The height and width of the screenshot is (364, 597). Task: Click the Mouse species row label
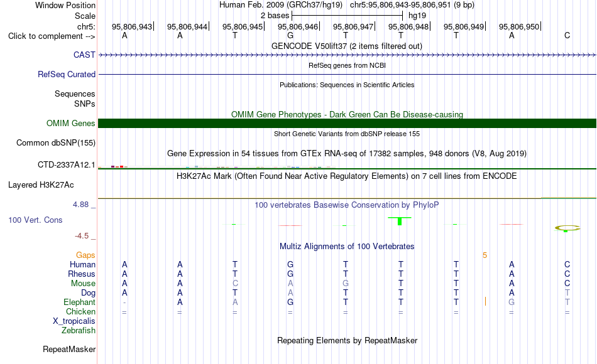click(x=83, y=284)
